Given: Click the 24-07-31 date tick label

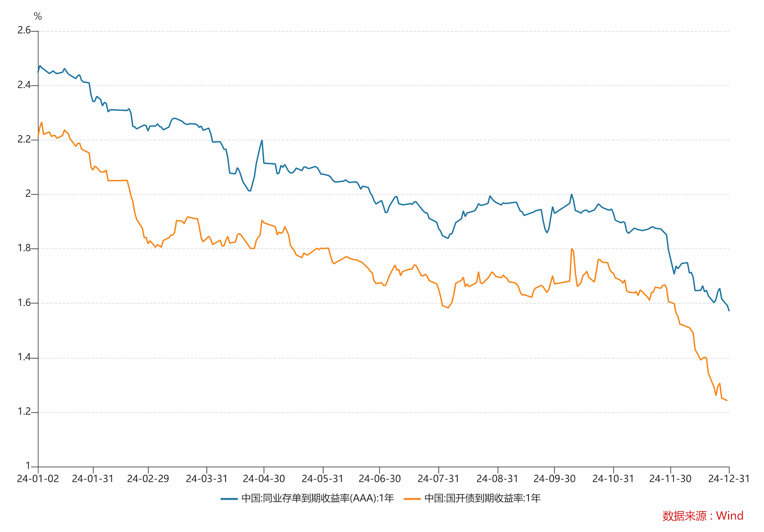Looking at the screenshot, I should pos(438,479).
